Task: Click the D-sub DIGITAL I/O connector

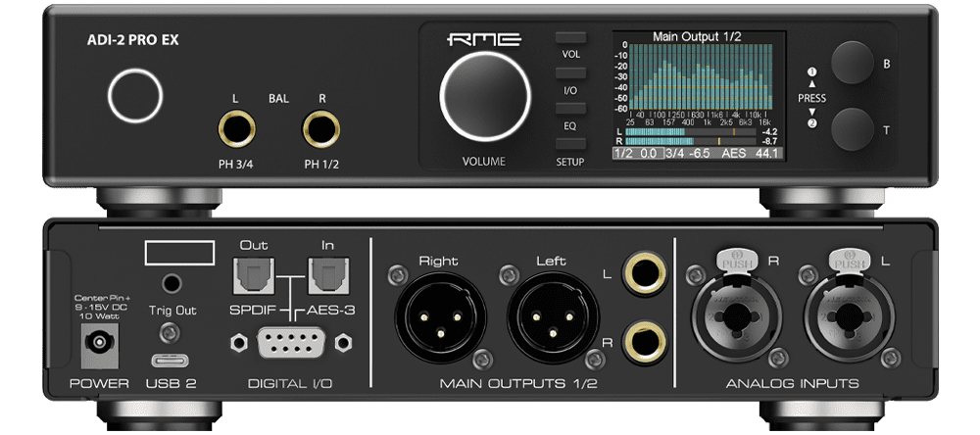Action: (x=290, y=343)
